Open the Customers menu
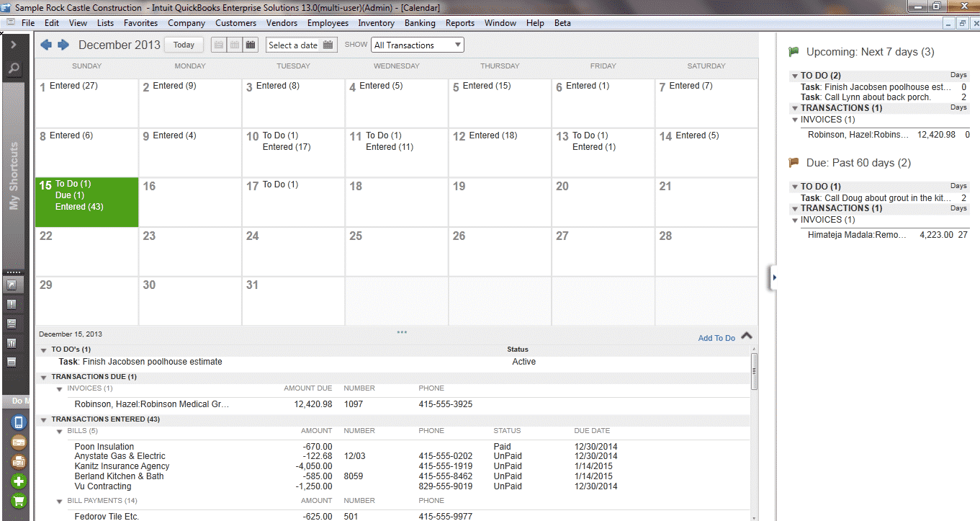Screen dimensions: 980x521 [x=235, y=23]
